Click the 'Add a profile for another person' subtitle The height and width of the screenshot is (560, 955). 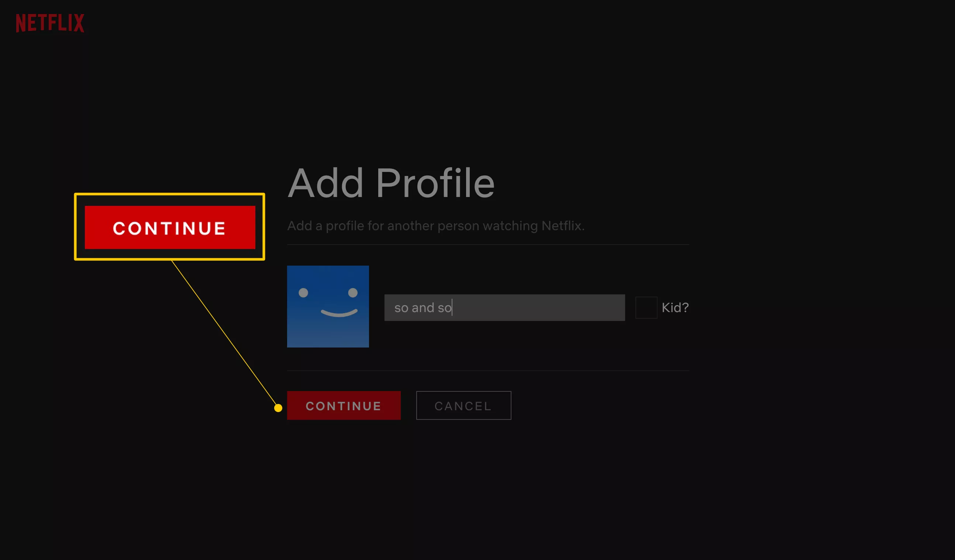(436, 226)
